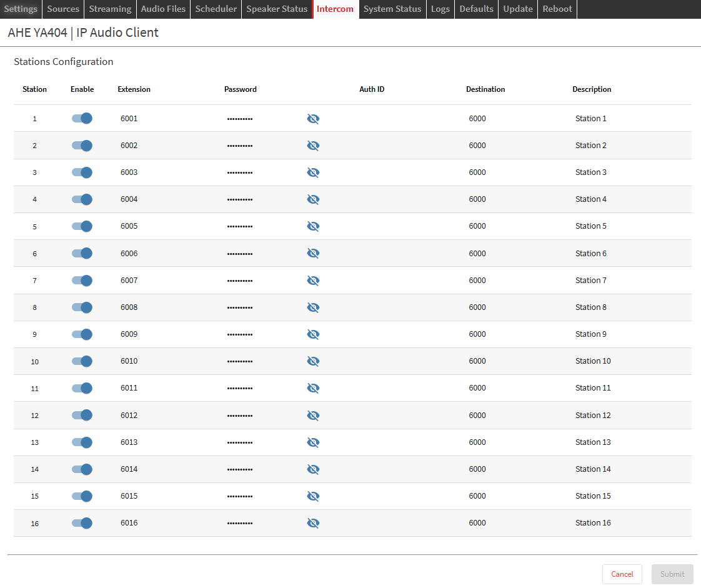Screen dimensions: 701x588
Task: Click the eye icon for Station 14
Action: (313, 469)
